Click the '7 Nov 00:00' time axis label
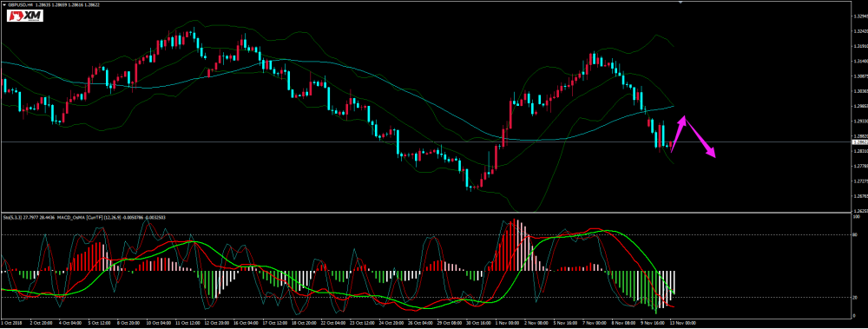 coord(595,323)
